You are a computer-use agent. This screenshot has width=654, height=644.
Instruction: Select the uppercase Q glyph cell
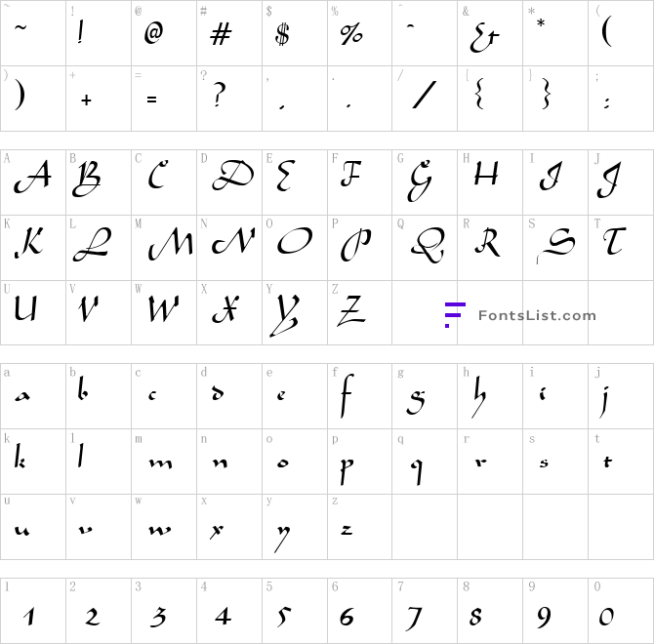[x=425, y=248]
